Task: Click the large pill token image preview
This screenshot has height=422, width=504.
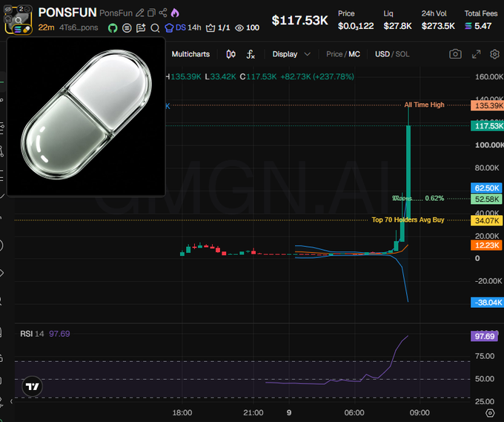Action: tap(86, 116)
